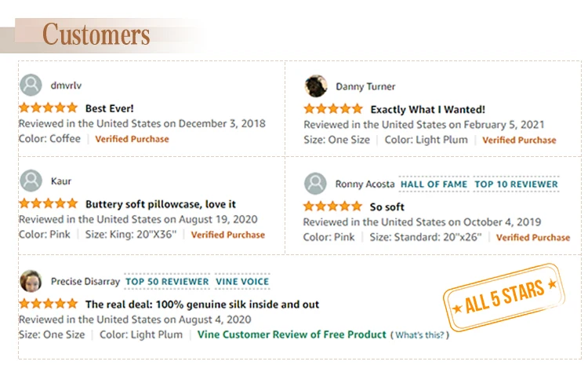Image resolution: width=588 pixels, height=376 pixels.
Task: Click Ronny Acosta's profile avatar
Action: pyautogui.click(x=315, y=184)
